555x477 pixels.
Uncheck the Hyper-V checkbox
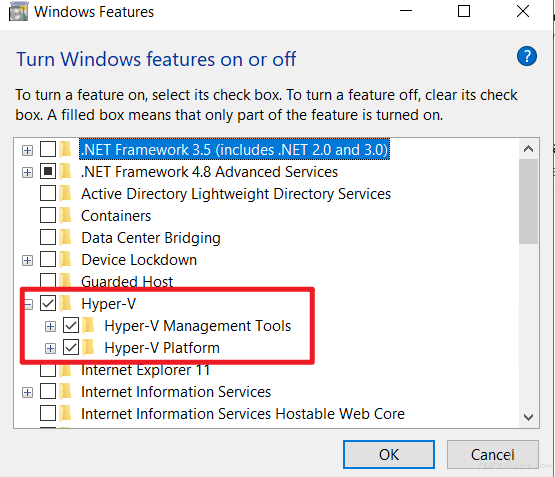[x=48, y=304]
